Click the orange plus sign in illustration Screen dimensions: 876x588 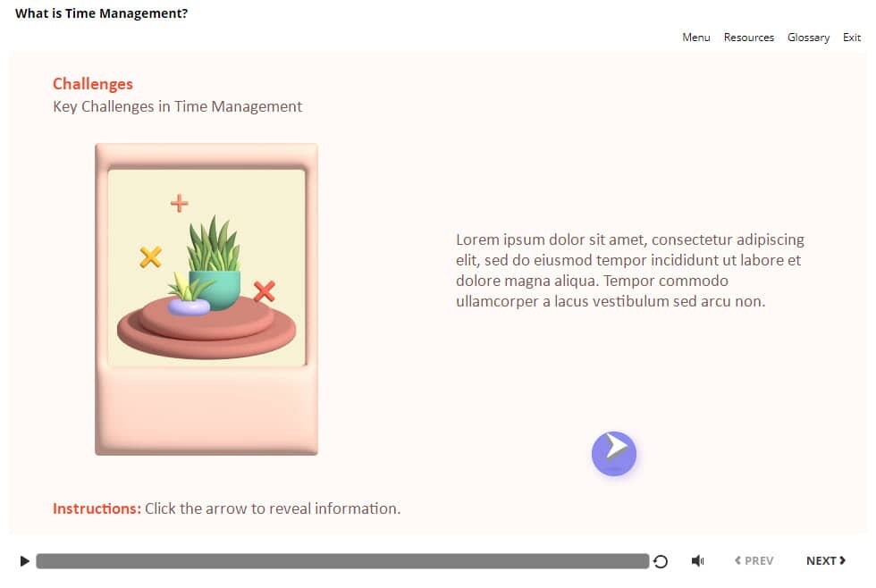[180, 203]
